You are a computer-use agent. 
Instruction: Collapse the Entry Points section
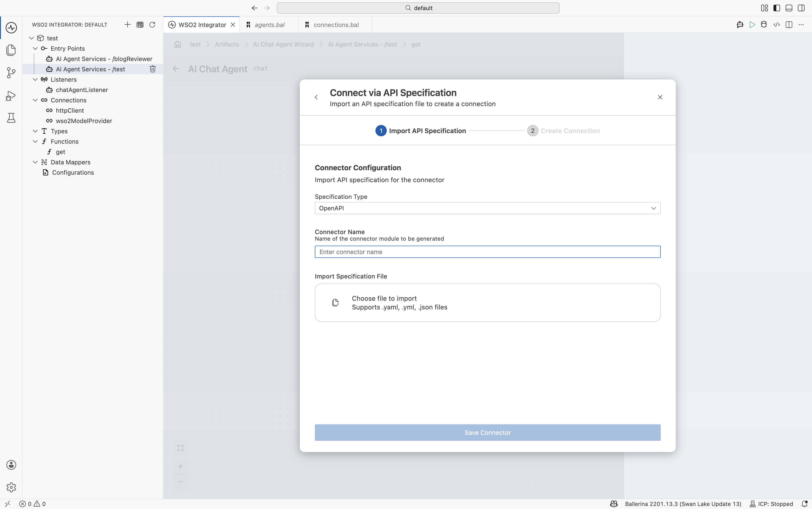pos(35,48)
